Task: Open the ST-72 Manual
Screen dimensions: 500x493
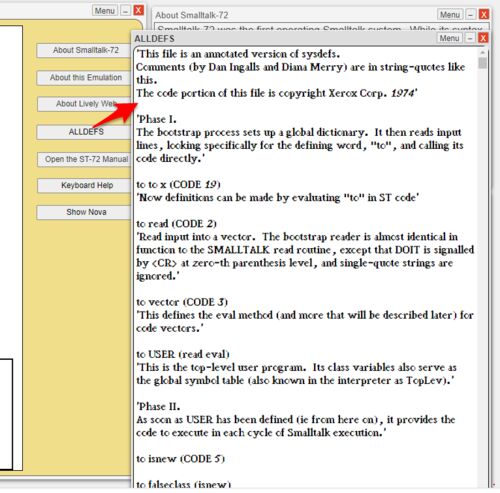Action: click(85, 159)
